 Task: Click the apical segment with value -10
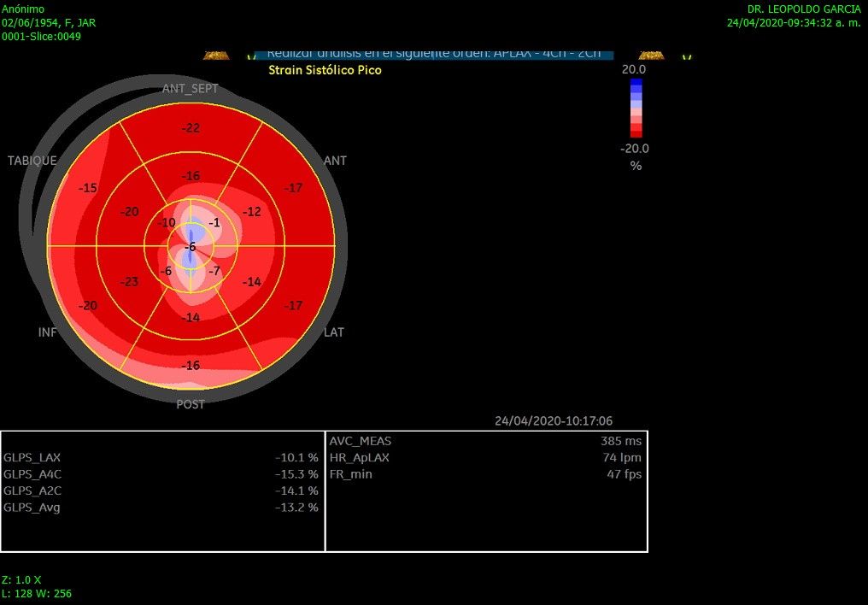tap(167, 223)
